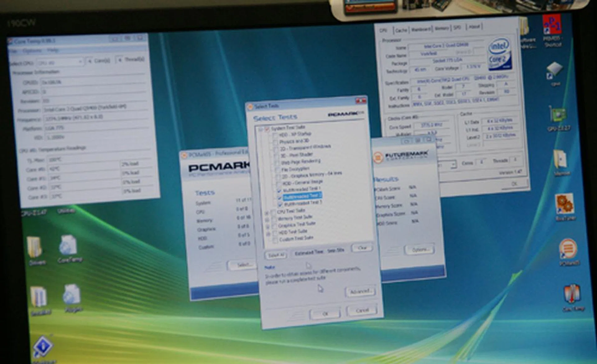
Task: Open the Options menu in Core Temp
Action: [32, 51]
